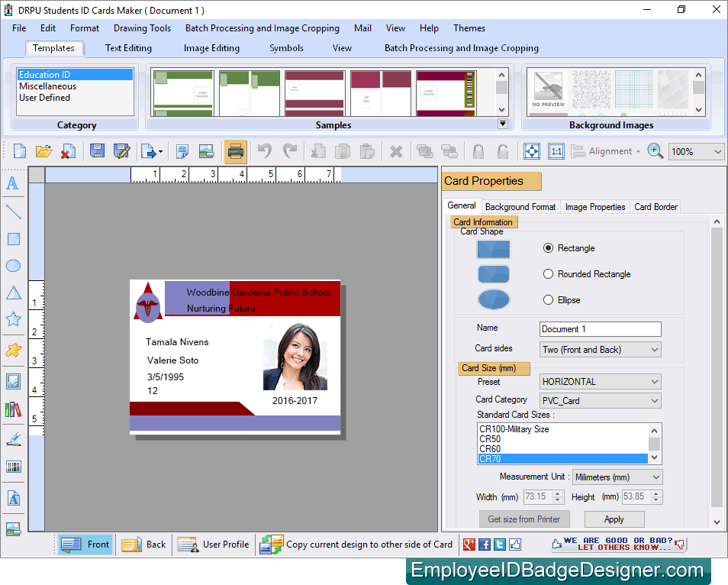This screenshot has width=728, height=585.
Task: Select CR70 from Standard Card Sizes list
Action: [565, 458]
